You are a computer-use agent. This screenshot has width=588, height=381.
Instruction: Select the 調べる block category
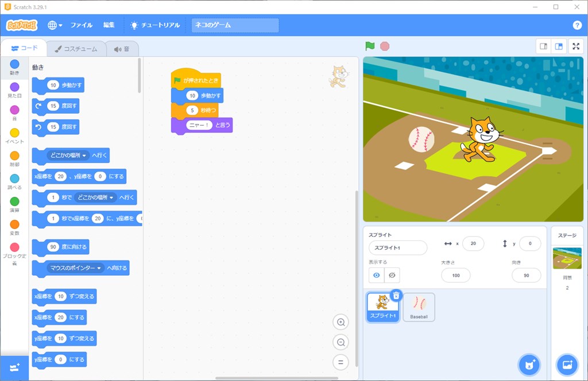[14, 182]
